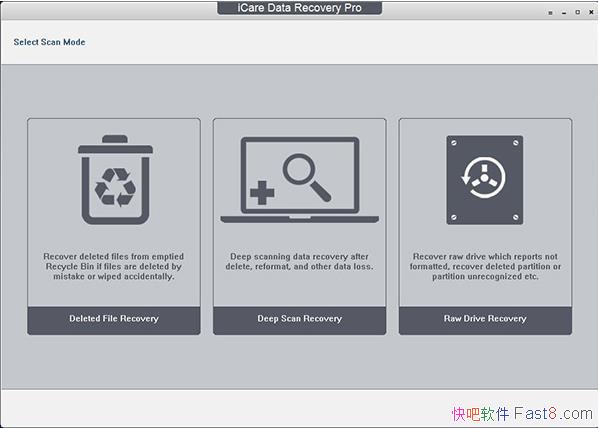
Task: Close the iCare Data Recovery window
Action: 592,12
